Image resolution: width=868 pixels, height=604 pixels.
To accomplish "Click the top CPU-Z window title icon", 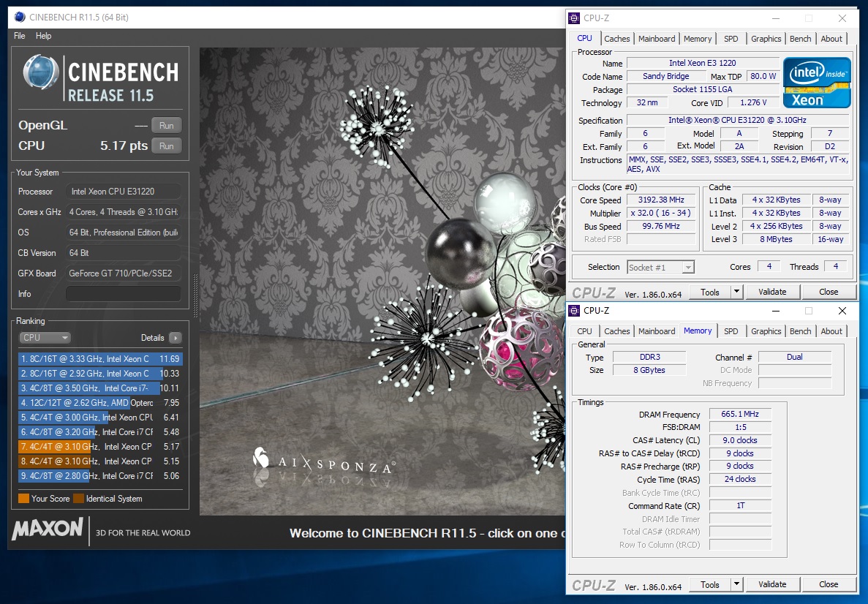I will 574,18.
